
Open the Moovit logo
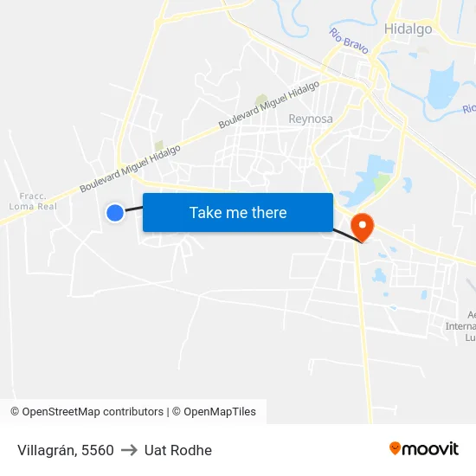pyautogui.click(x=424, y=448)
